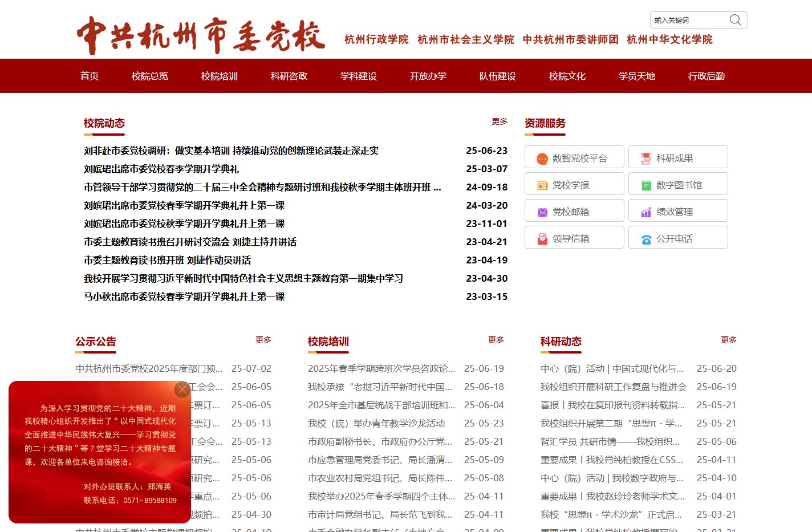
Task: Close the red popup notice
Action: [x=182, y=389]
